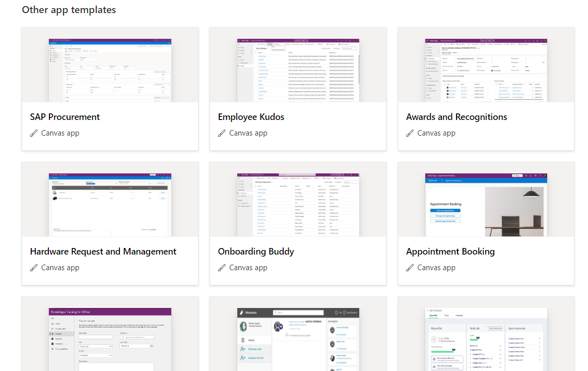Open the PowerApps Training for Office thumbnail
The width and height of the screenshot is (588, 371).
click(x=110, y=339)
